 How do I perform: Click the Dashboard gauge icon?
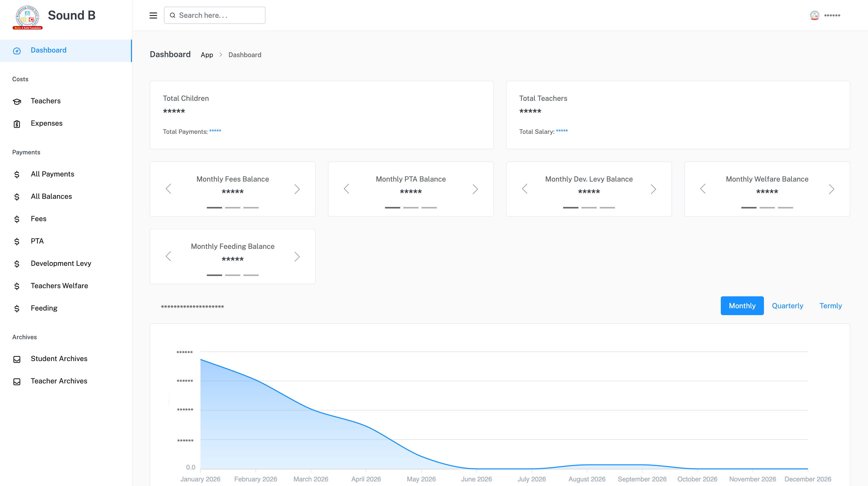pyautogui.click(x=17, y=51)
